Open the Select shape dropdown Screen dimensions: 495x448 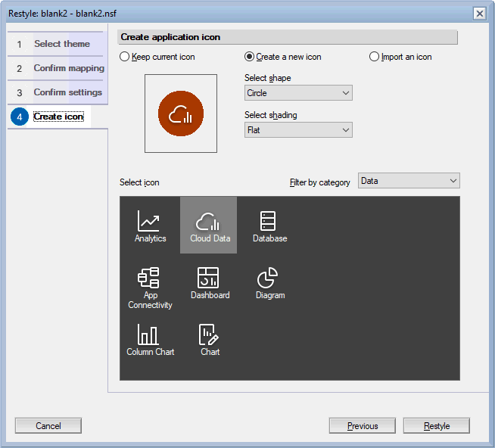coord(298,93)
